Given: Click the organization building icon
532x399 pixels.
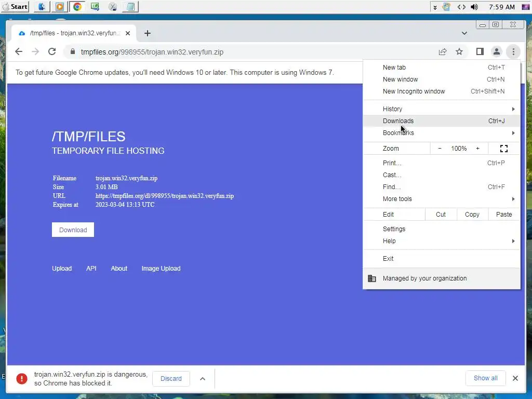Looking at the screenshot, I should pyautogui.click(x=372, y=278).
